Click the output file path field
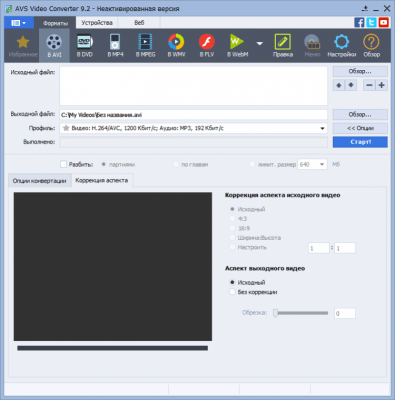 pyautogui.click(x=193, y=115)
